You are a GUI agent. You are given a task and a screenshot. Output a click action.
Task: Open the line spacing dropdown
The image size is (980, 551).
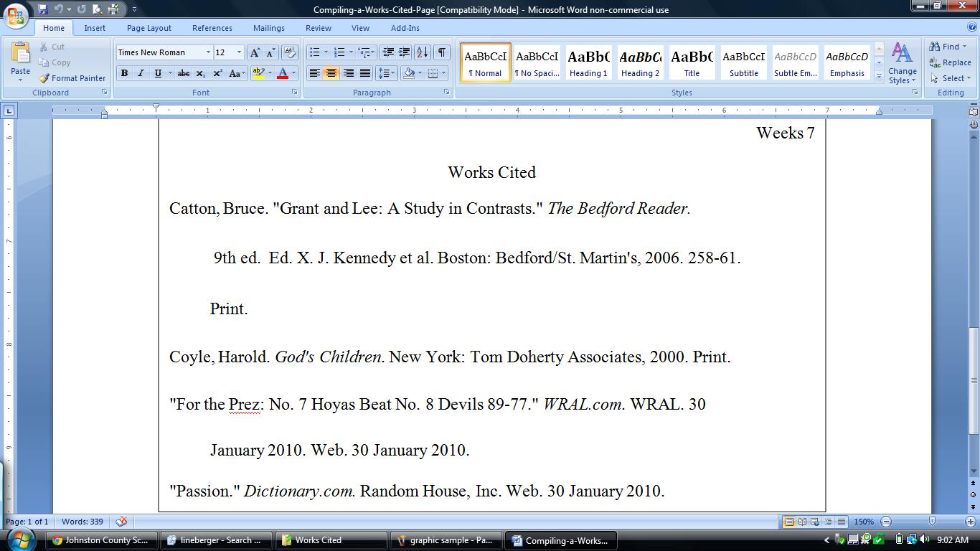click(x=387, y=73)
